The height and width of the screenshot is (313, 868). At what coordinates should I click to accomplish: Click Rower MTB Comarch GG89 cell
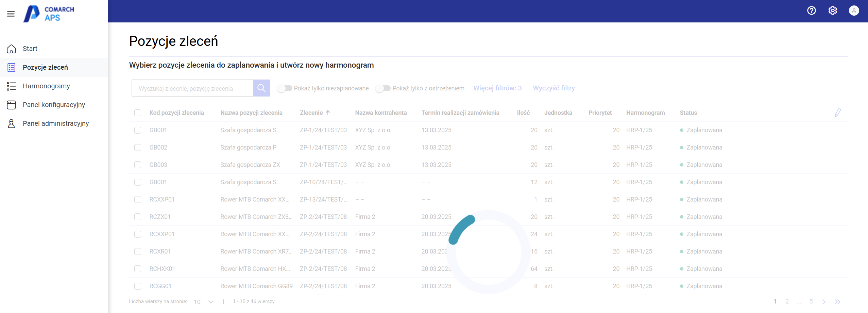coord(256,286)
